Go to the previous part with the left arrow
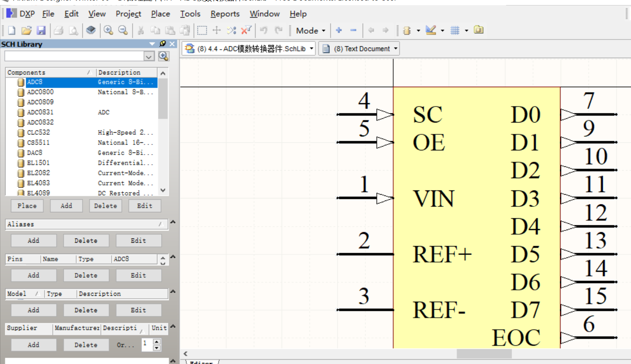This screenshot has width=631, height=364. [371, 30]
